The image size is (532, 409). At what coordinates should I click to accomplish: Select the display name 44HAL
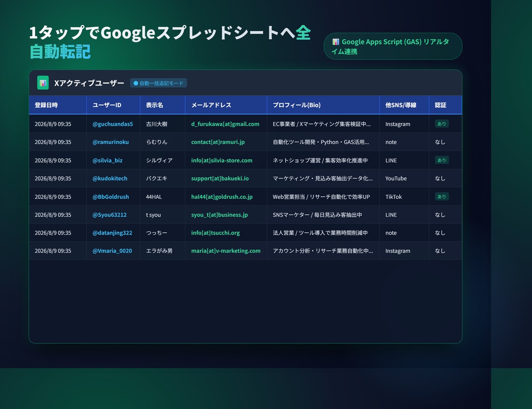(154, 197)
